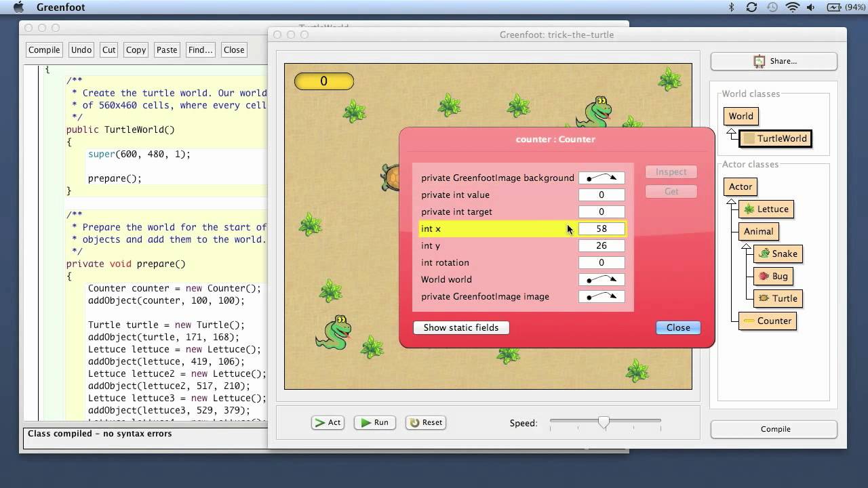This screenshot has width=868, height=488.
Task: Click the int x value 58
Action: (601, 228)
